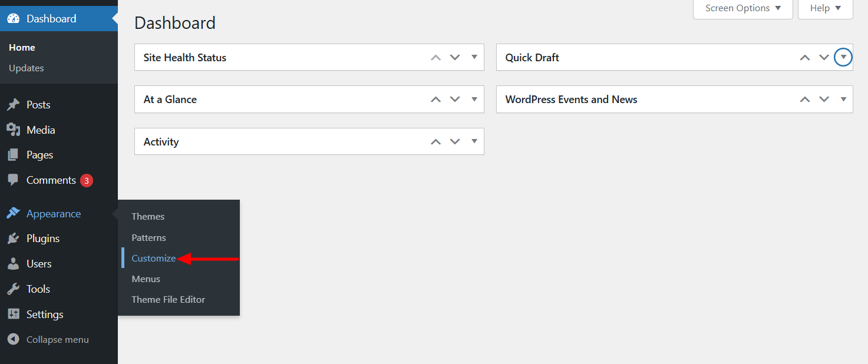Image resolution: width=868 pixels, height=364 pixels.
Task: Move Quick Draft panel down
Action: (824, 57)
